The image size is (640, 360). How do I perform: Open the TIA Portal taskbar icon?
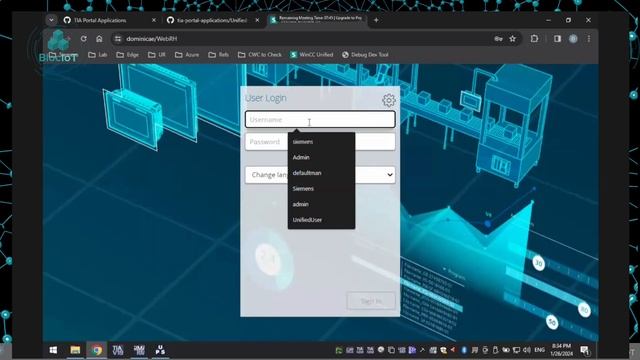point(118,350)
